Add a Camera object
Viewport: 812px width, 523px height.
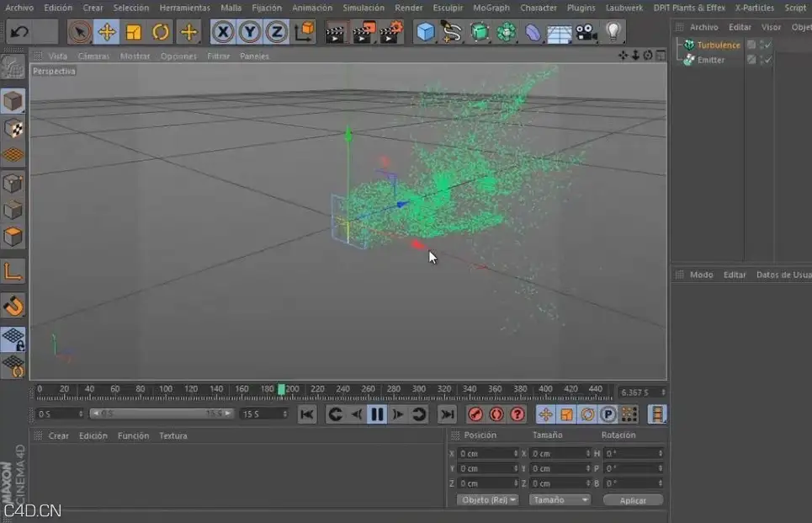click(x=586, y=32)
